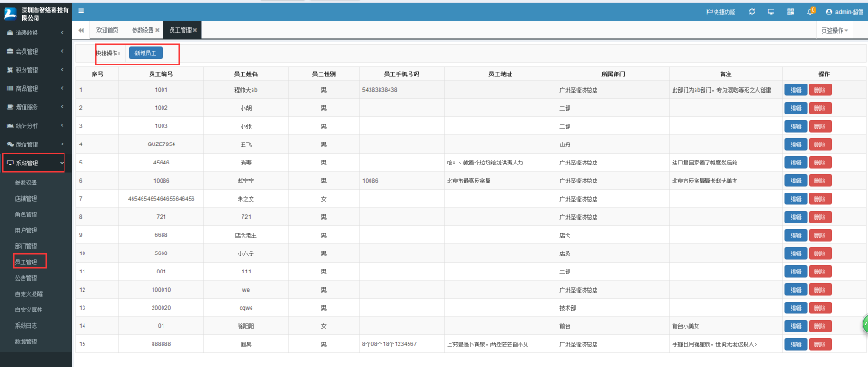The width and height of the screenshot is (868, 367).
Task: Open the monitor screen icon in header
Action: (x=771, y=12)
